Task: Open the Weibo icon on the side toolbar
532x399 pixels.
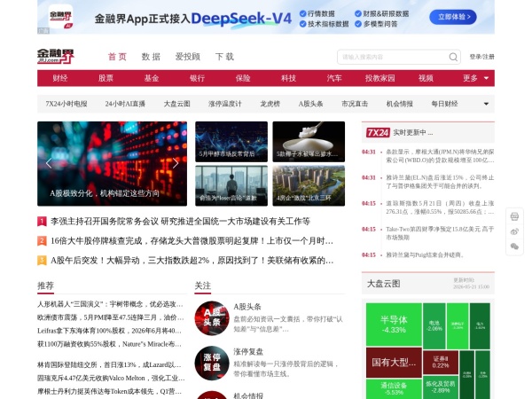Action: 514,231
